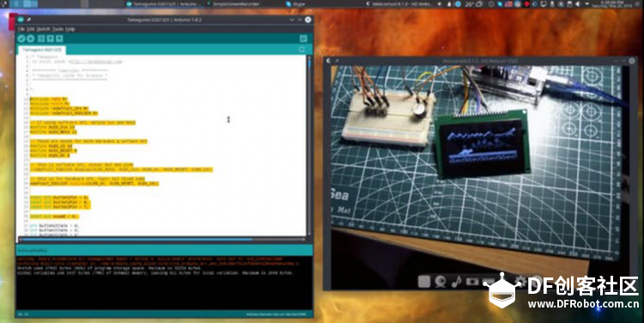Click the Verify checkmark button in Arduino

coord(21,39)
